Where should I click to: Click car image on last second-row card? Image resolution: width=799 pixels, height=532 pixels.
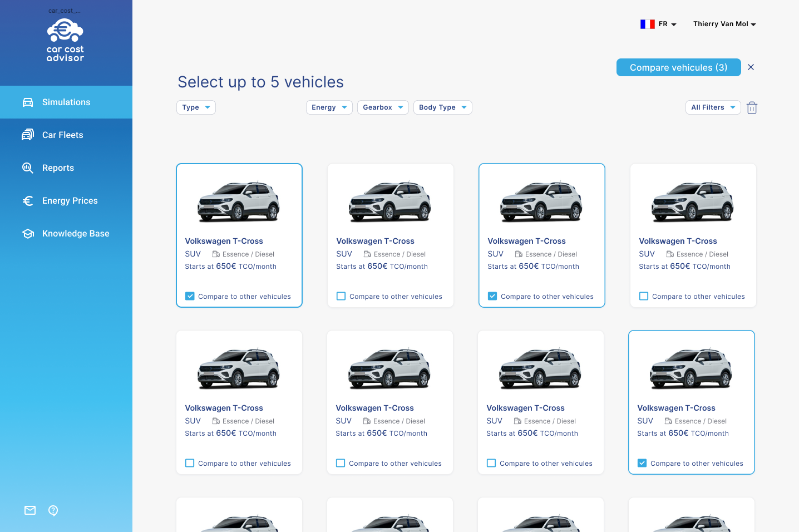click(691, 368)
